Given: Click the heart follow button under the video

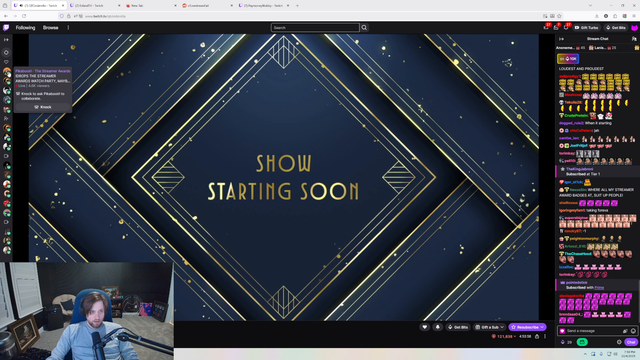Looking at the screenshot, I should click(424, 327).
